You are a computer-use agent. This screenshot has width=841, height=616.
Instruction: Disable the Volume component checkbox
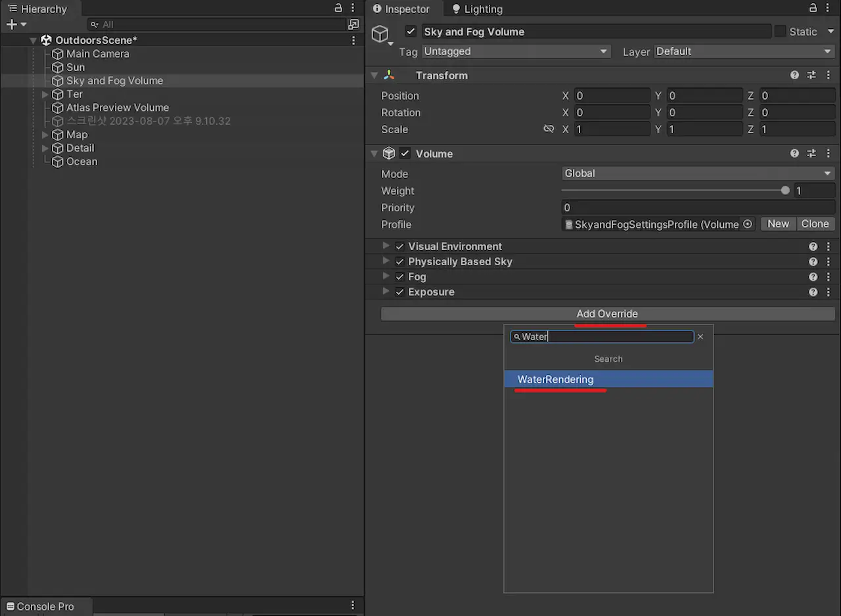click(405, 154)
